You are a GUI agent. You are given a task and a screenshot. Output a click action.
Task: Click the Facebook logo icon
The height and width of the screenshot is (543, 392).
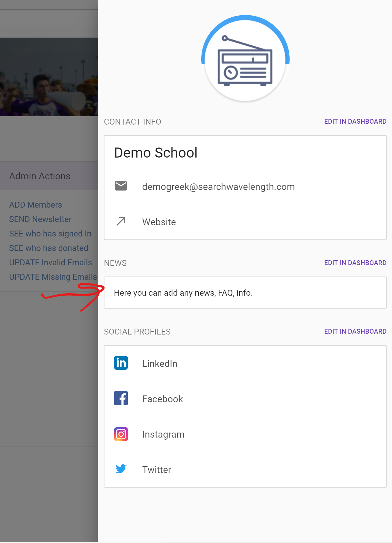[121, 398]
